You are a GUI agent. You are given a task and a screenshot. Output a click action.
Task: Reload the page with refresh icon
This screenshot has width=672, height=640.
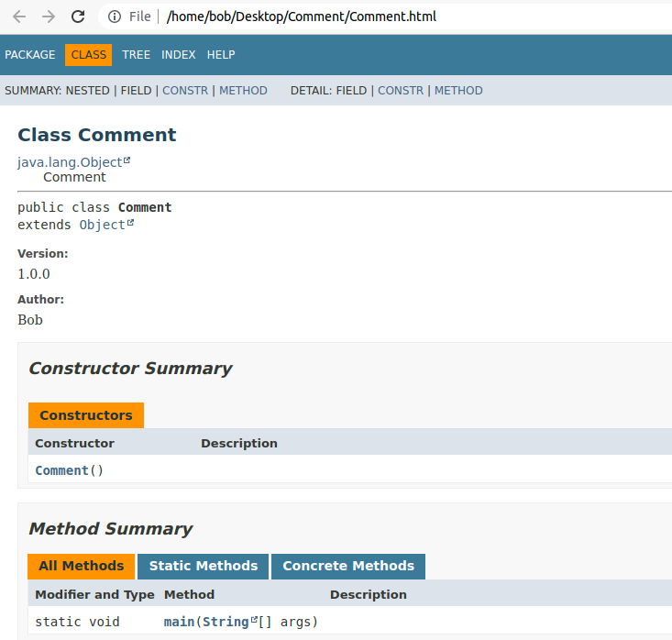coord(78,17)
